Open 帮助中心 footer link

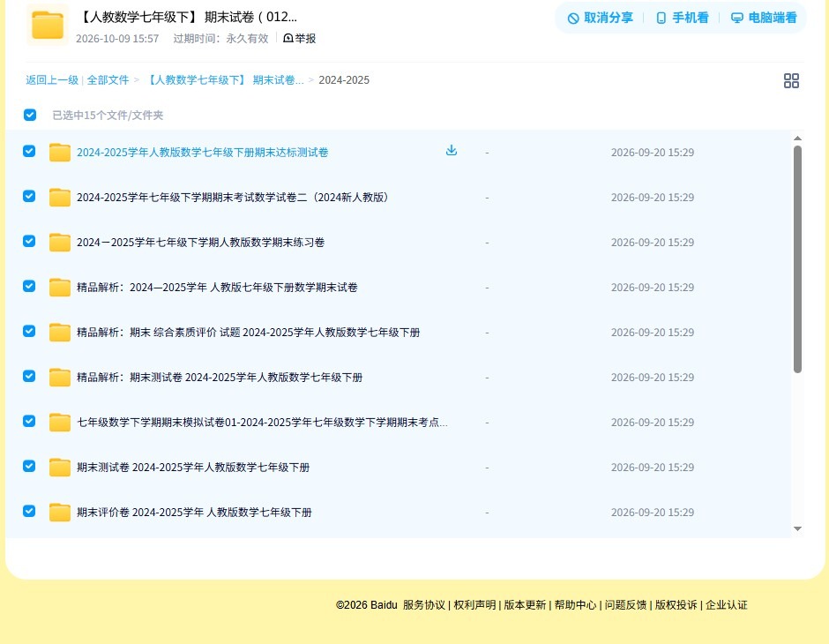click(x=575, y=605)
